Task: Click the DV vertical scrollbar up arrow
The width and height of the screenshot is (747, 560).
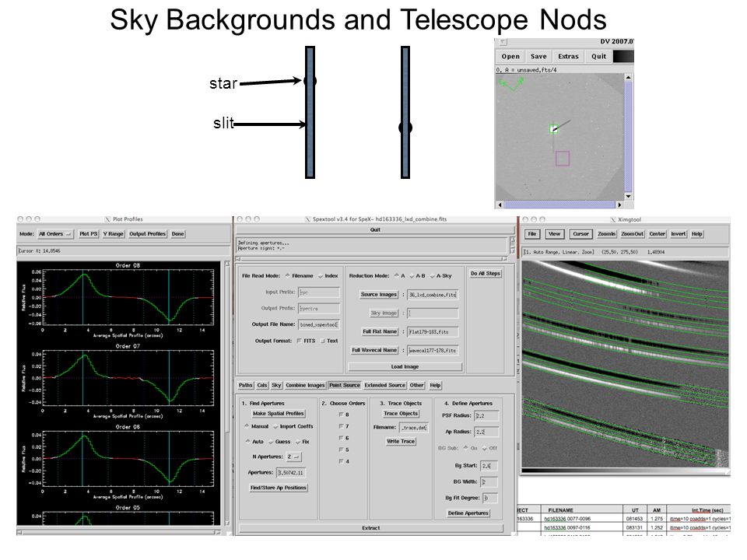Action: point(629,77)
